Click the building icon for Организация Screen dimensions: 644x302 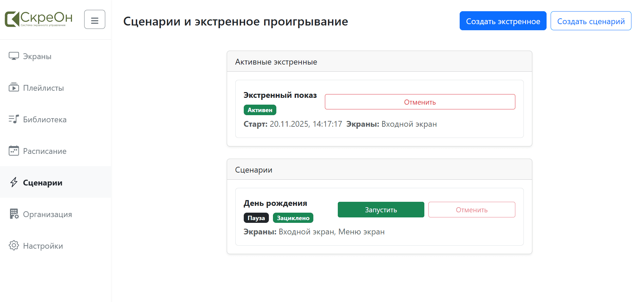pos(14,214)
